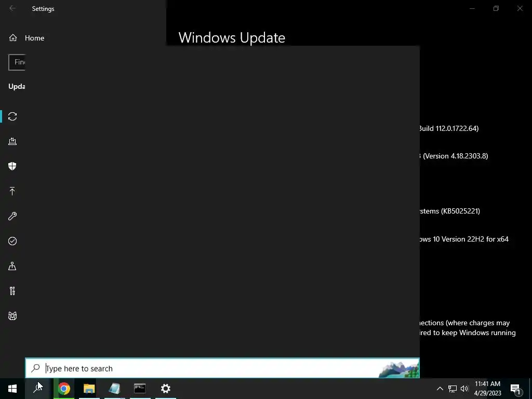
Task: Select the Windows Update sync icon in sidebar
Action: pyautogui.click(x=12, y=116)
